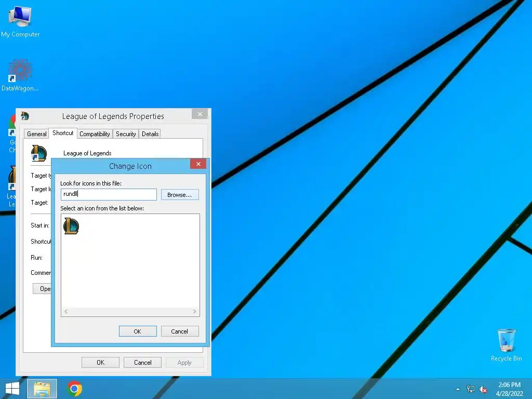Show hidden tray icons arrow

coord(458,389)
